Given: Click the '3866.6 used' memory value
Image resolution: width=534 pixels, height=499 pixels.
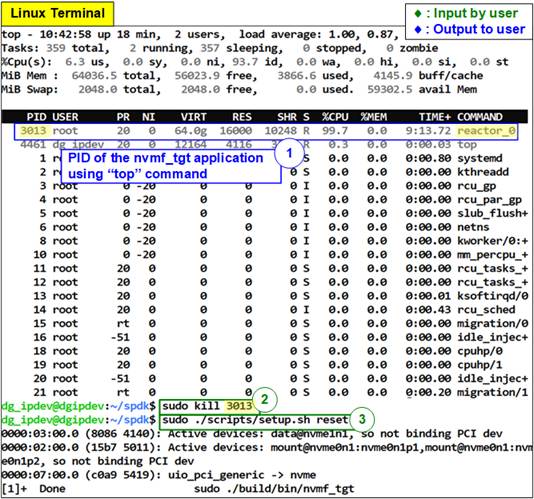Looking at the screenshot, I should (x=315, y=76).
